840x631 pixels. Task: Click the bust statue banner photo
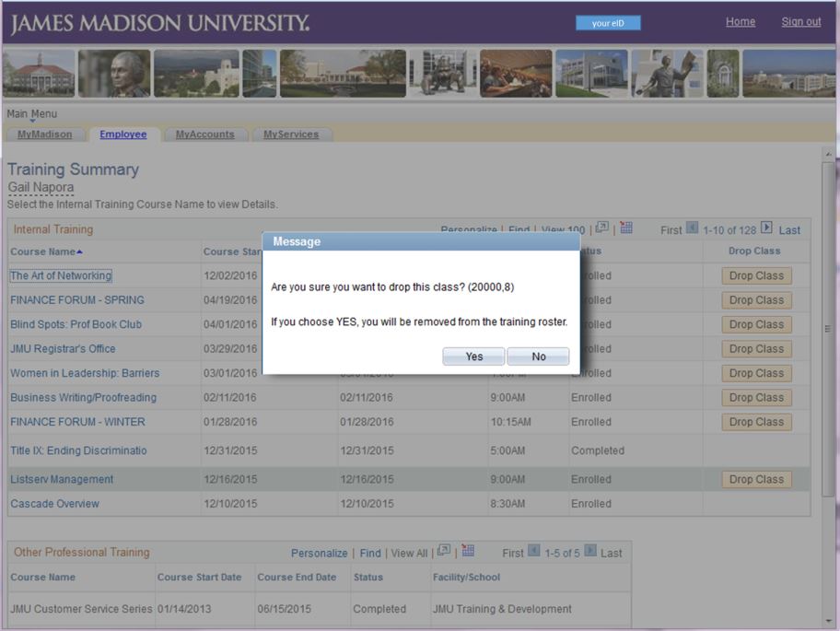pyautogui.click(x=114, y=74)
